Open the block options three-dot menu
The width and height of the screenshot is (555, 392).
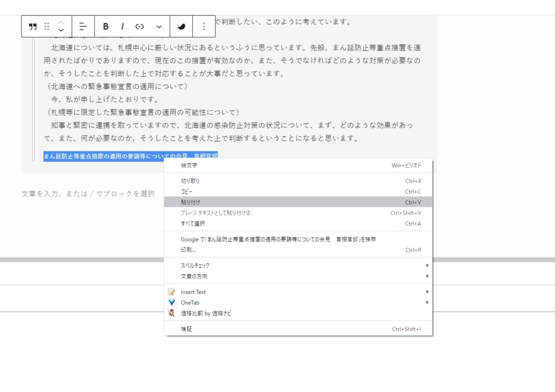tap(204, 27)
